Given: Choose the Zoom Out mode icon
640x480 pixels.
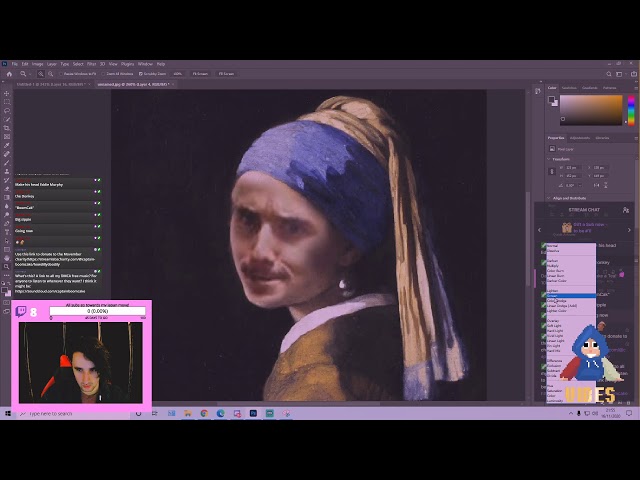Looking at the screenshot, I should 51,74.
